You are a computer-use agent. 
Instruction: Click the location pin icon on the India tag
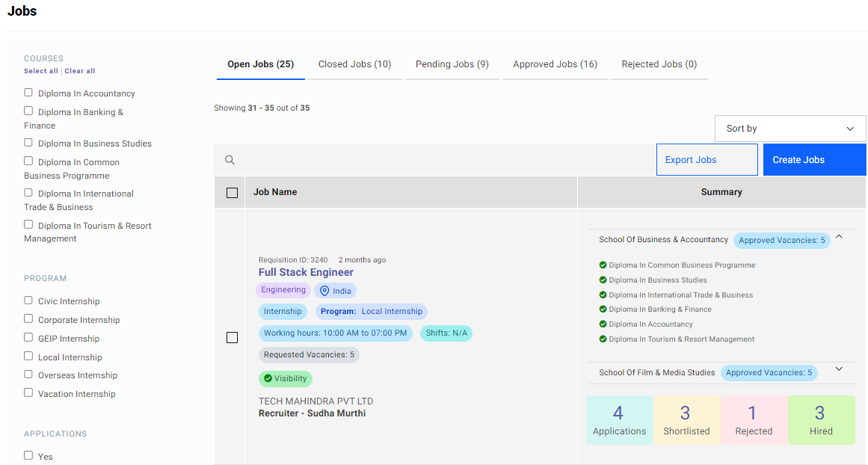pyautogui.click(x=323, y=290)
